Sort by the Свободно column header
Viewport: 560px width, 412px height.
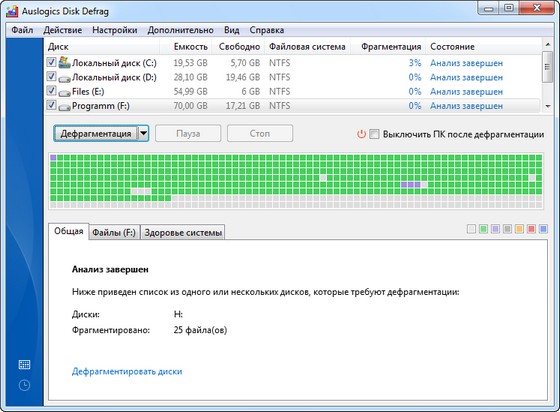(x=238, y=47)
